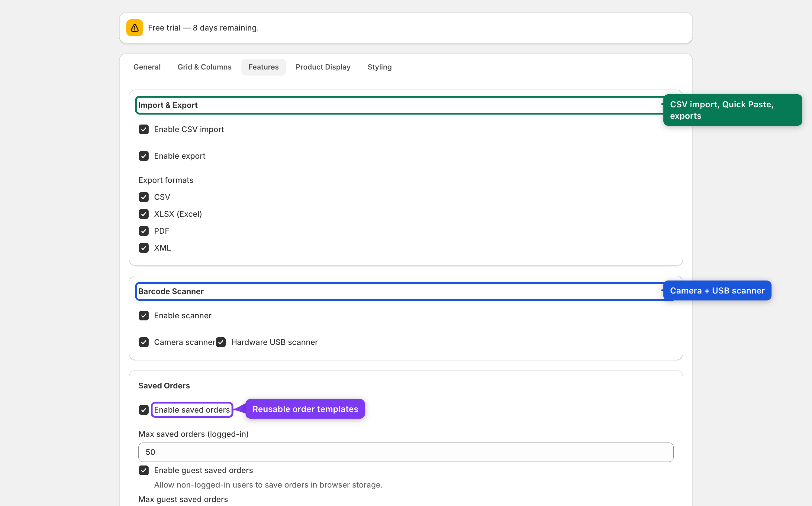Viewport: 812px width, 506px height.
Task: Uncheck Enable export checkbox
Action: click(x=144, y=156)
